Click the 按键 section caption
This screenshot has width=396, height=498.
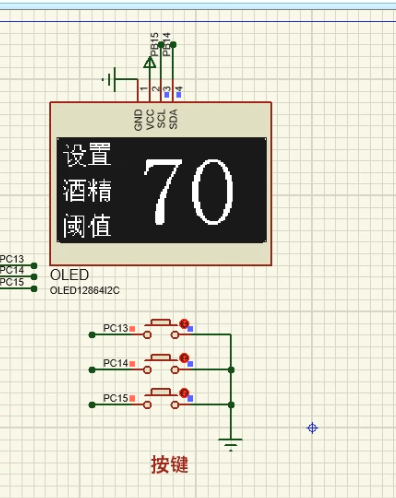pos(170,464)
